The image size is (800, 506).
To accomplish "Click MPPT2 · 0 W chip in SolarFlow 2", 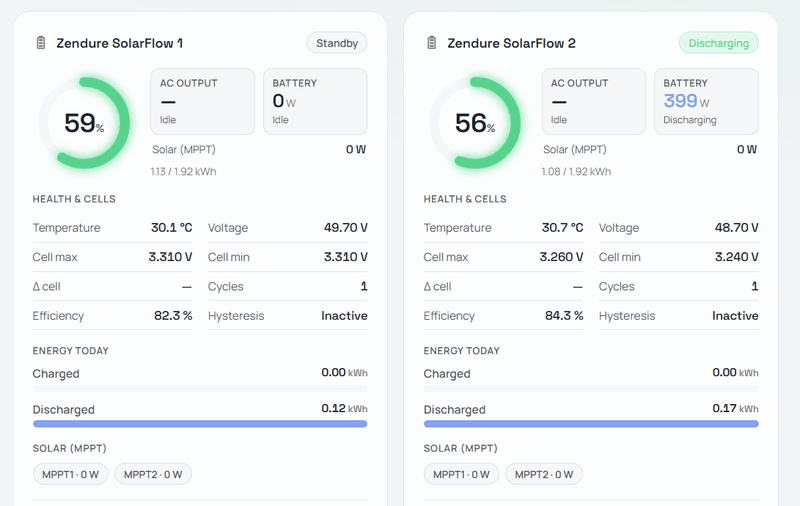I will coord(544,474).
